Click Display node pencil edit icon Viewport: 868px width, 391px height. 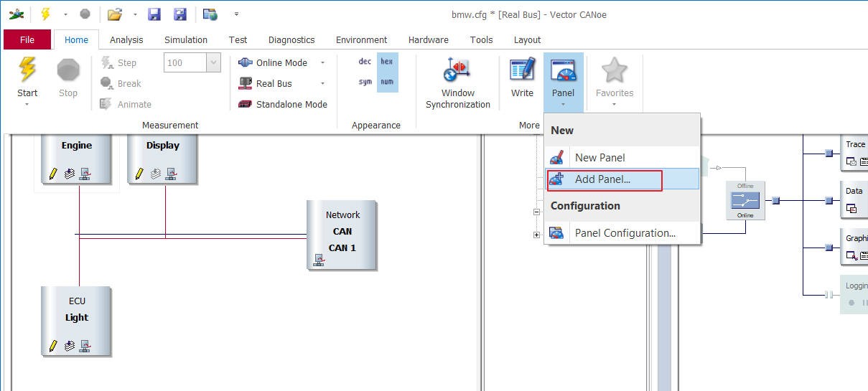coord(139,174)
